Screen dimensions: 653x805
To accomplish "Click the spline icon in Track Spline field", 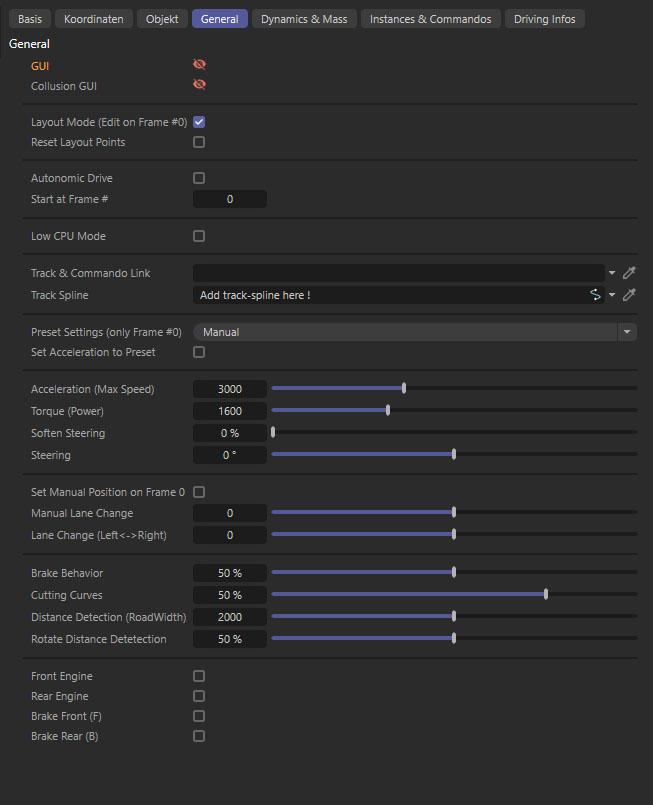I will (595, 295).
